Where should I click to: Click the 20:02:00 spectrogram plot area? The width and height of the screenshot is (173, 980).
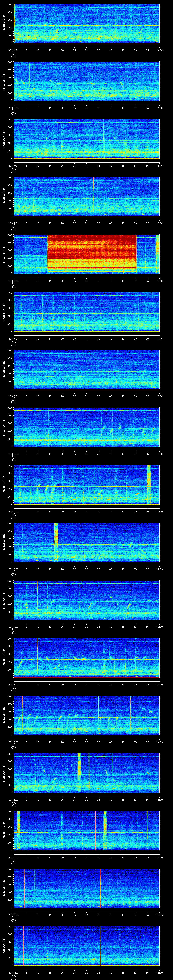pos(86,81)
